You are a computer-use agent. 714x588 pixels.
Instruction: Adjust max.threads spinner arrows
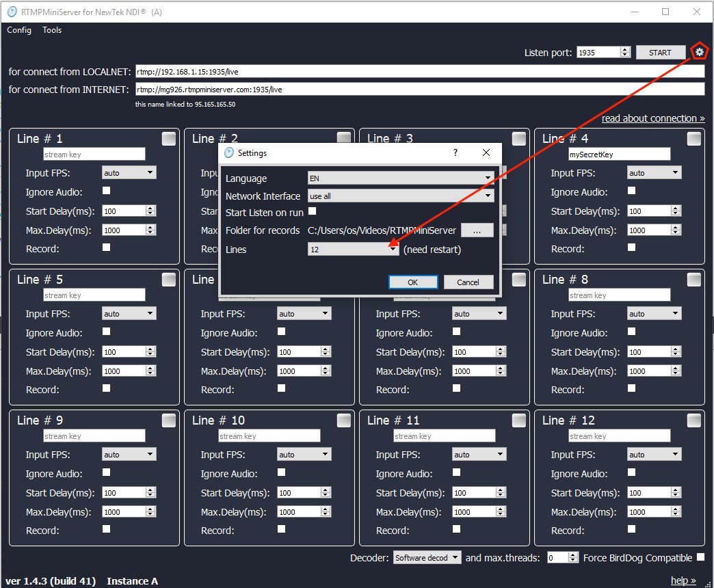point(573,557)
